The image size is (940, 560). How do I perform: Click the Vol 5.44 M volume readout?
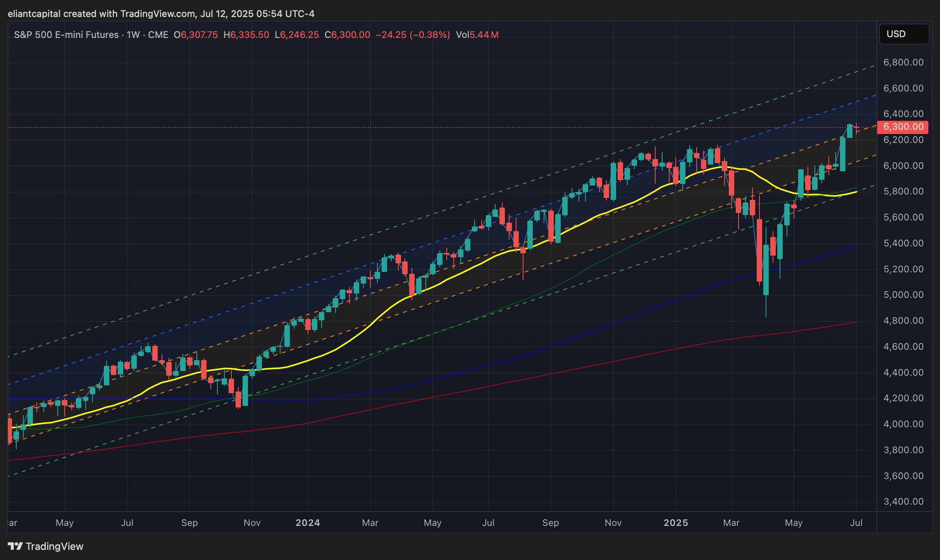point(477,35)
